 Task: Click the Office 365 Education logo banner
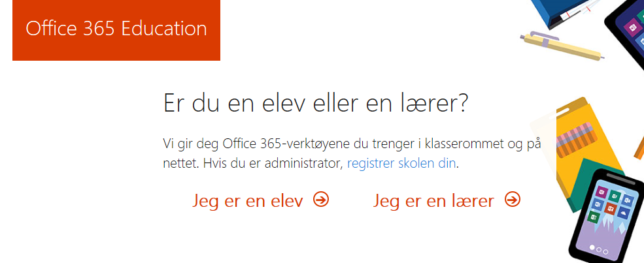116,29
